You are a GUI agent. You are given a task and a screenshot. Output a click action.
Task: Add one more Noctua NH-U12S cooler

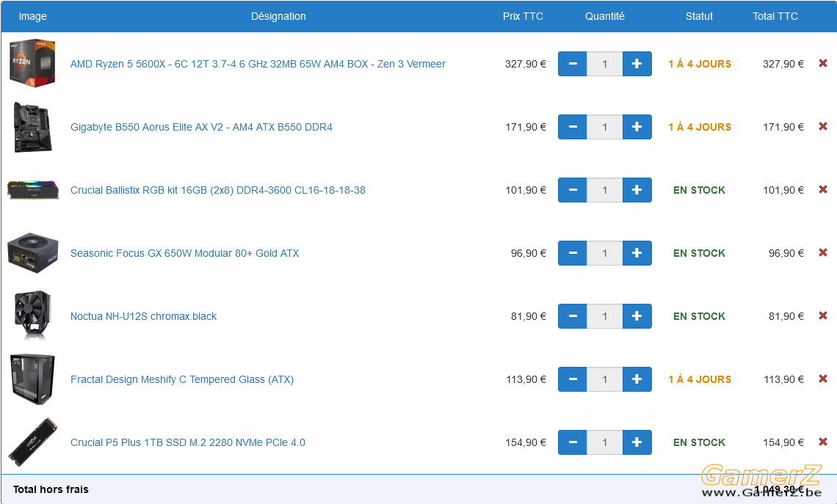637,316
